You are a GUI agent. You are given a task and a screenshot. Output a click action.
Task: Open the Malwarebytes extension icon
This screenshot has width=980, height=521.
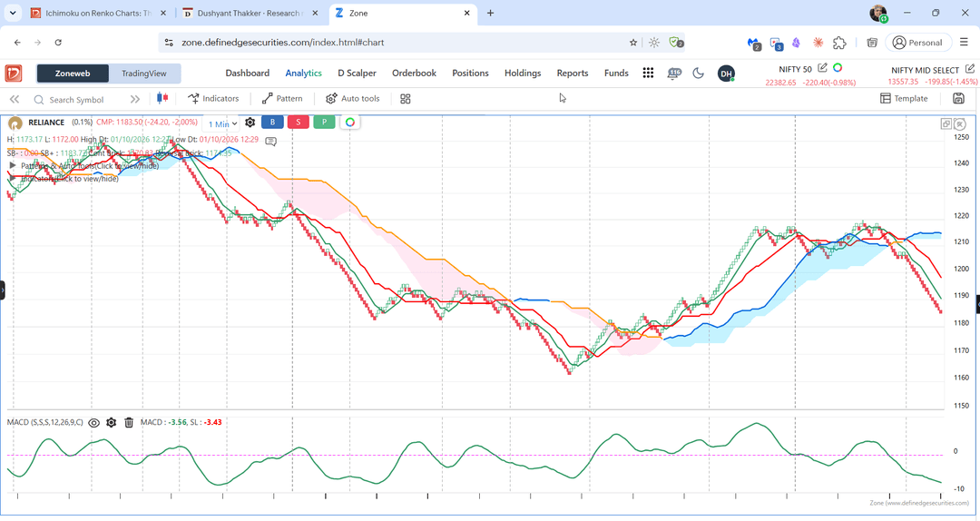click(x=754, y=44)
